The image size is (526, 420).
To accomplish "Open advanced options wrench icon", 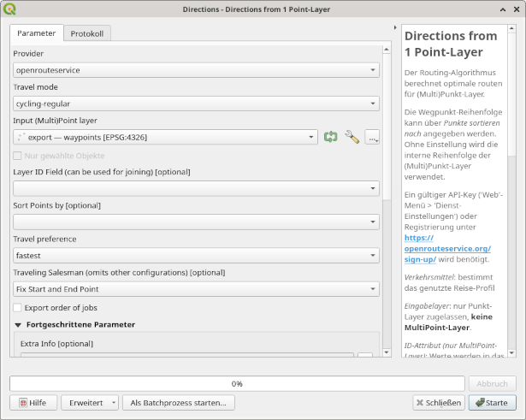I will [352, 137].
